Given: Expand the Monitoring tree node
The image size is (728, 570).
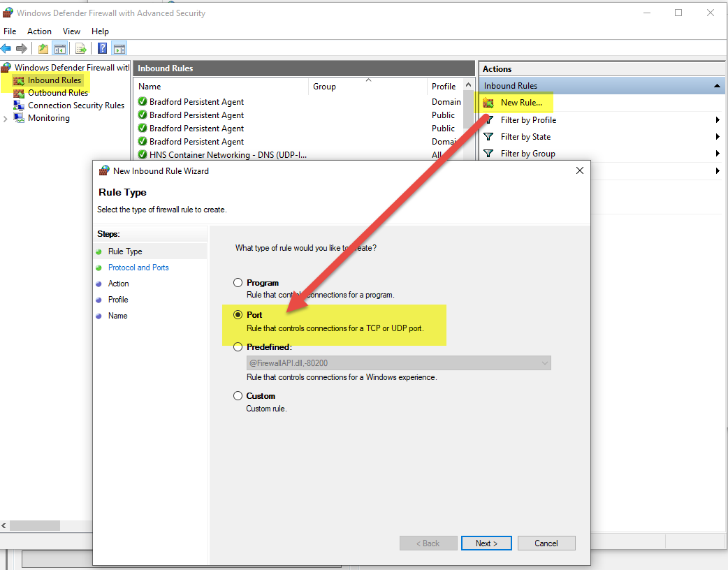Looking at the screenshot, I should point(6,119).
